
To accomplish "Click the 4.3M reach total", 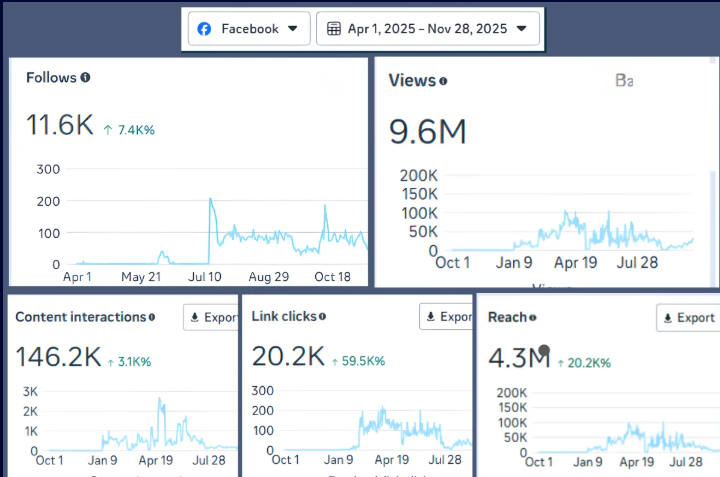I will click(519, 358).
